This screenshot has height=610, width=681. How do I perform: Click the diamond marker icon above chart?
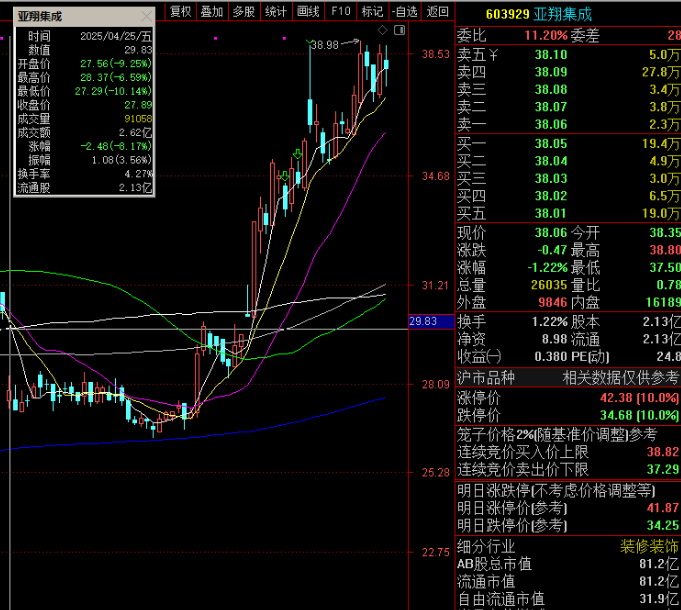(x=382, y=30)
